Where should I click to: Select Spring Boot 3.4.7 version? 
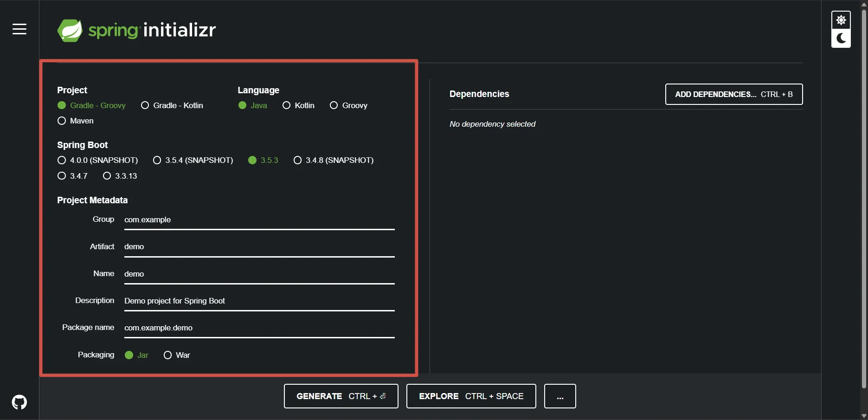72,176
